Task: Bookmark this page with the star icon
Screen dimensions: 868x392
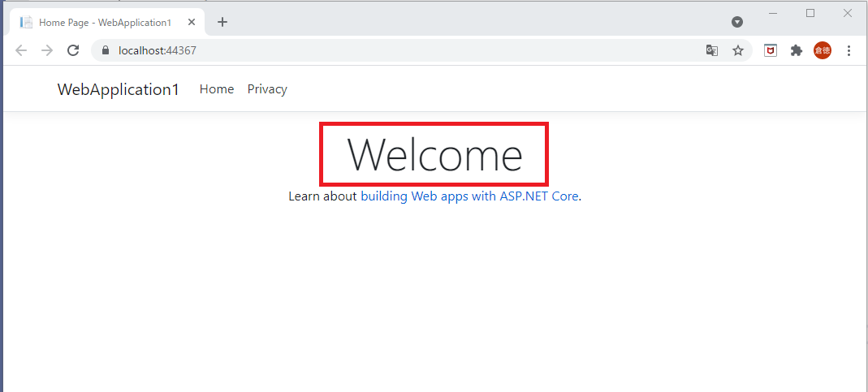Action: pyautogui.click(x=738, y=50)
